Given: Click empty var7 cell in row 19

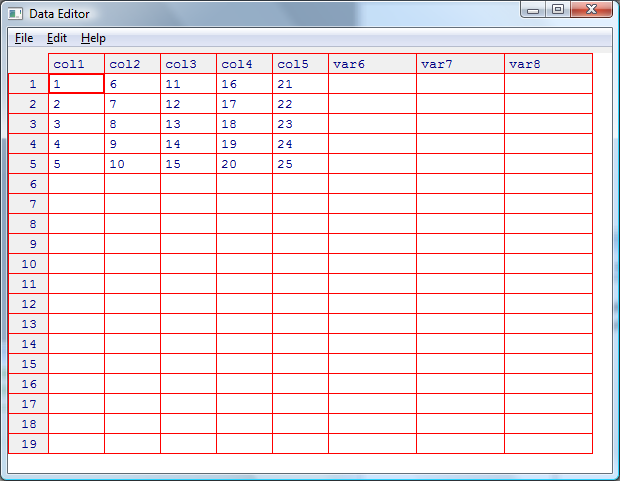Looking at the screenshot, I should pos(460,443).
